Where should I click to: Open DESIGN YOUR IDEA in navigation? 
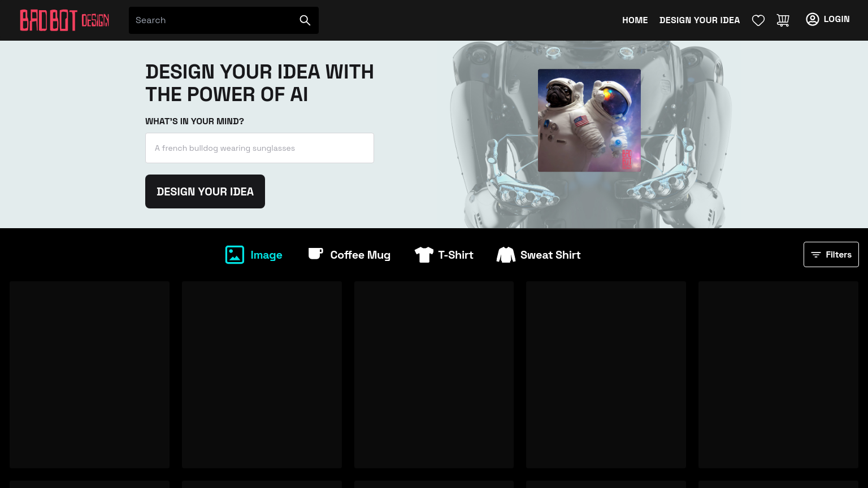click(699, 20)
